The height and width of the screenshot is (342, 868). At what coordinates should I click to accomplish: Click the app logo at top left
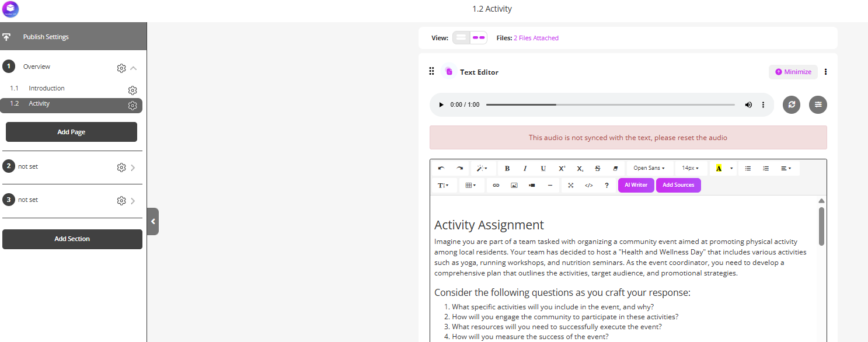pyautogui.click(x=11, y=9)
